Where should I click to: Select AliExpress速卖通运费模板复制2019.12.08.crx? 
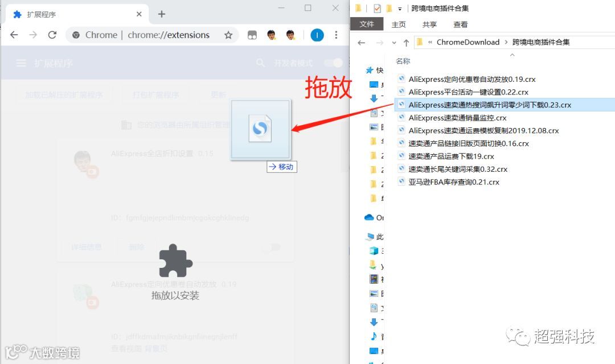pyautogui.click(x=483, y=131)
